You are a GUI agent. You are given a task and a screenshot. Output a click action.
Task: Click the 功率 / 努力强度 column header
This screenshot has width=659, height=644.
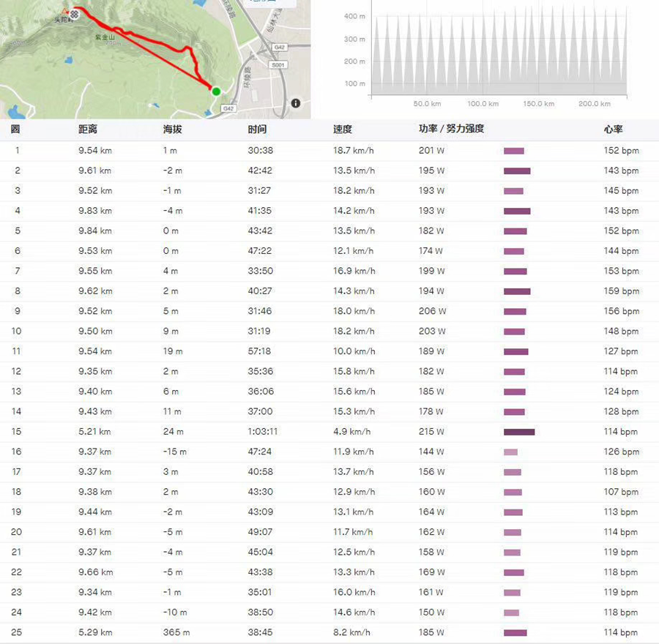[x=451, y=129]
